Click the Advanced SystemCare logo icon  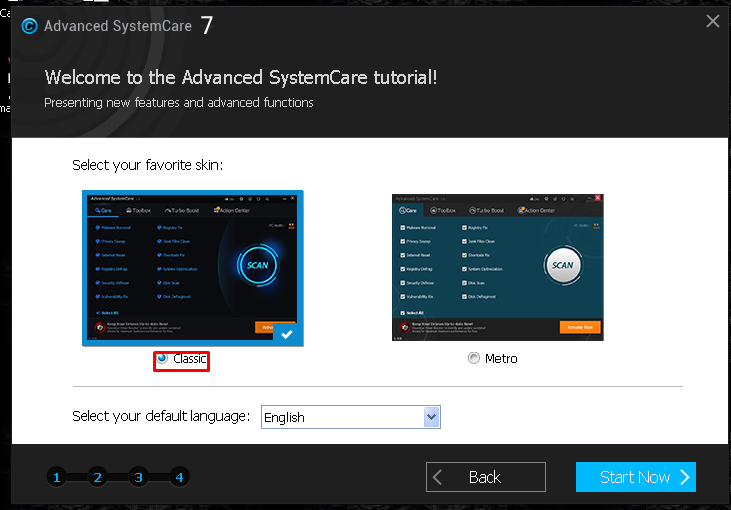(29, 26)
